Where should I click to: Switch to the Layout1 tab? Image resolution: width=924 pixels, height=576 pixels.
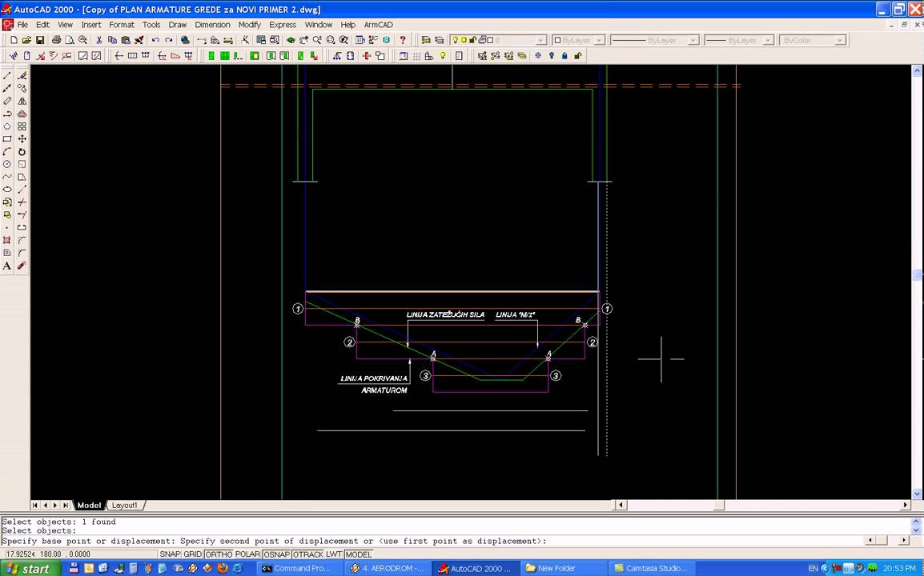click(x=124, y=506)
